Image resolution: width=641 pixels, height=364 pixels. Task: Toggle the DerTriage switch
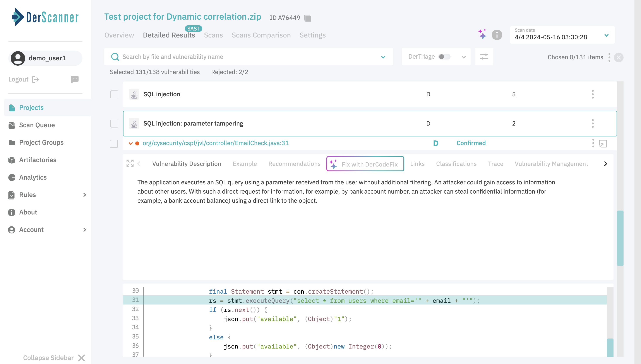click(444, 57)
